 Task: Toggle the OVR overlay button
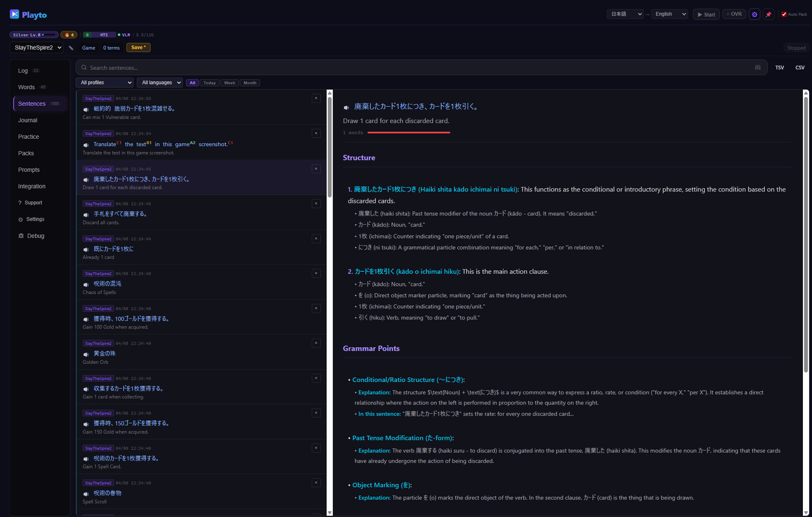click(734, 14)
